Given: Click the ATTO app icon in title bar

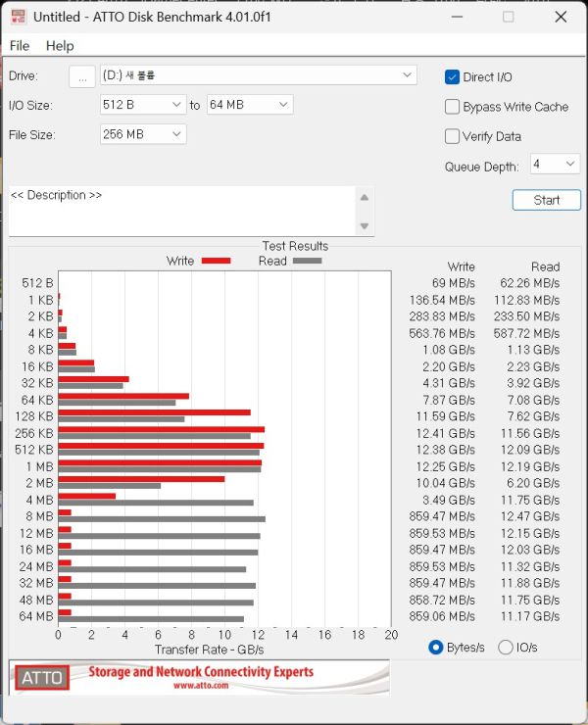Looking at the screenshot, I should point(18,17).
